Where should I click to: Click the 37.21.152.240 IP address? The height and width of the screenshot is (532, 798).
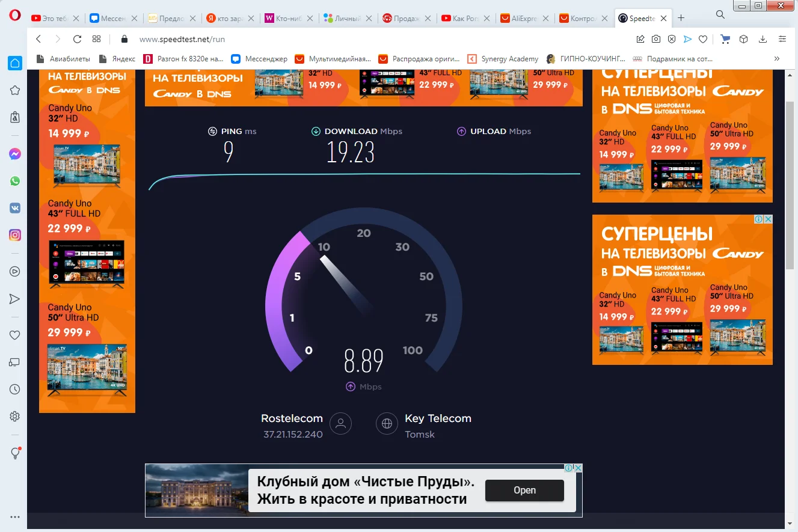pyautogui.click(x=293, y=434)
